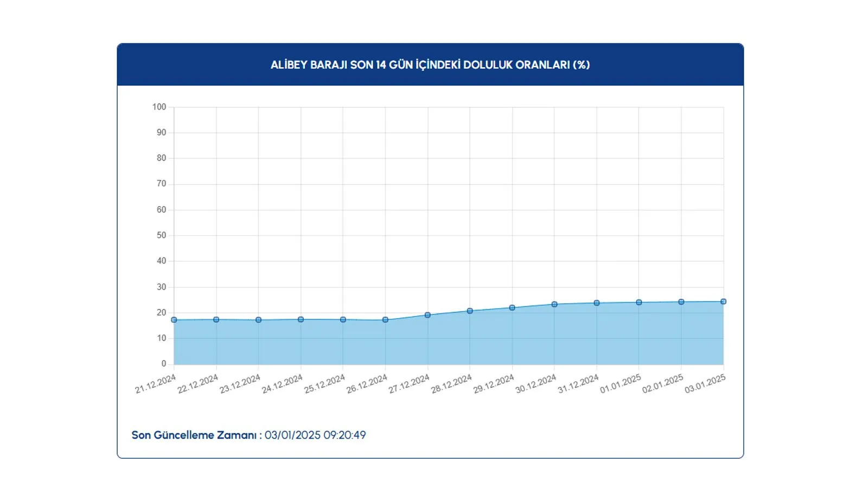
Task: Click the chart data point for 31.12.2024
Action: coord(597,303)
